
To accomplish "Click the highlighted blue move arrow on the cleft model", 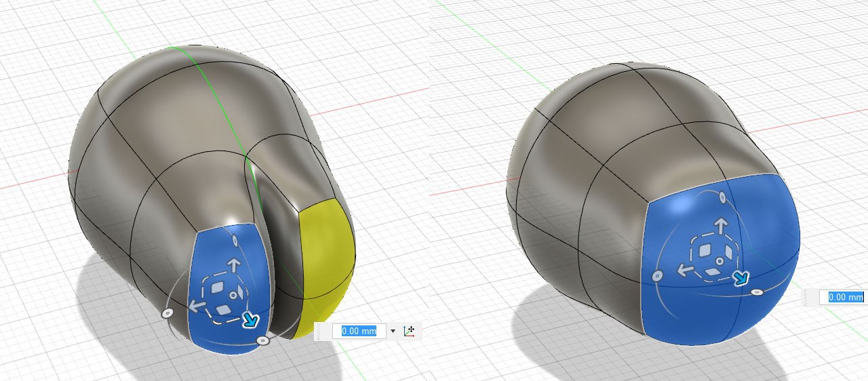I will [250, 319].
